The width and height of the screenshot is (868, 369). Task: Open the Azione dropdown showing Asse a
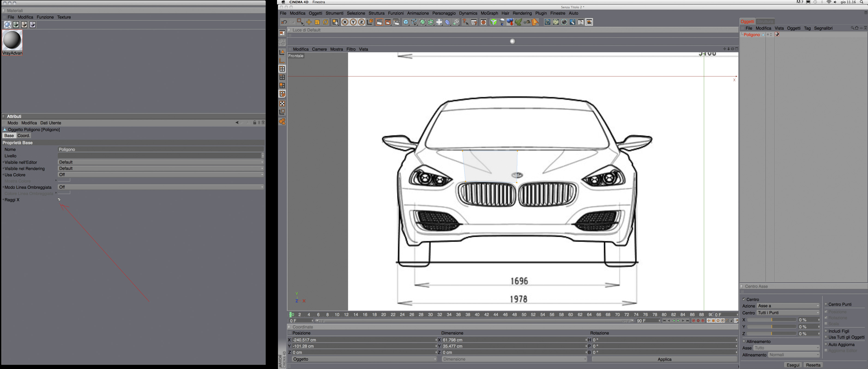coord(788,306)
